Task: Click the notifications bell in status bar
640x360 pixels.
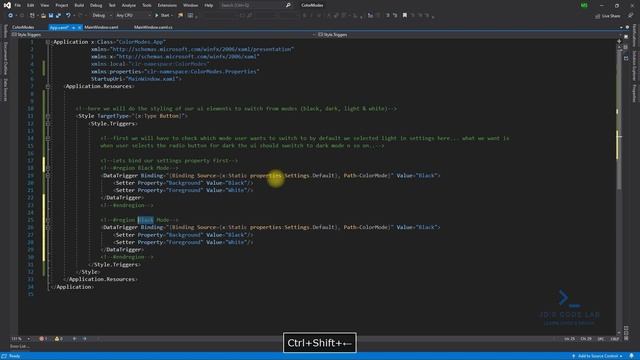Action: coord(631,356)
